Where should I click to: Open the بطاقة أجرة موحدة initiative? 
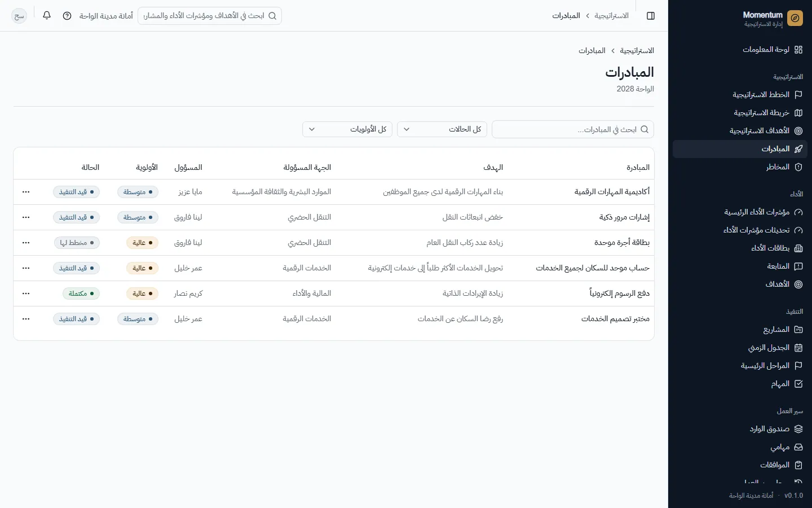click(x=622, y=243)
